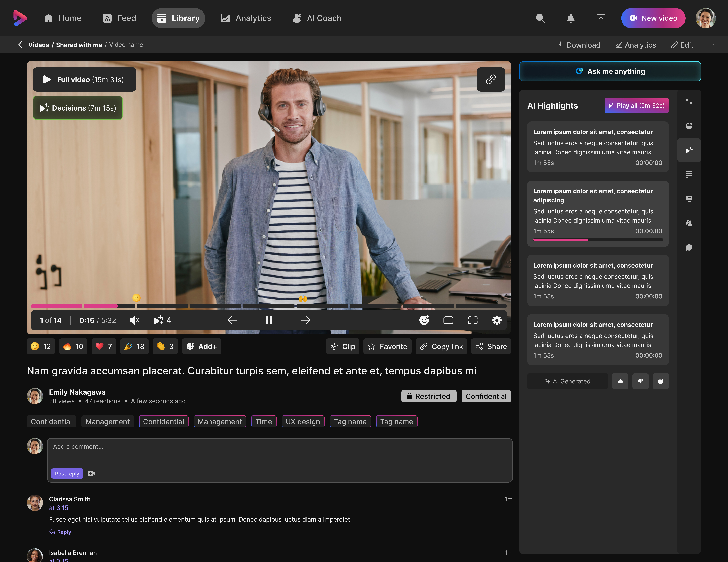Copy AI highlights to clipboard

pyautogui.click(x=661, y=381)
